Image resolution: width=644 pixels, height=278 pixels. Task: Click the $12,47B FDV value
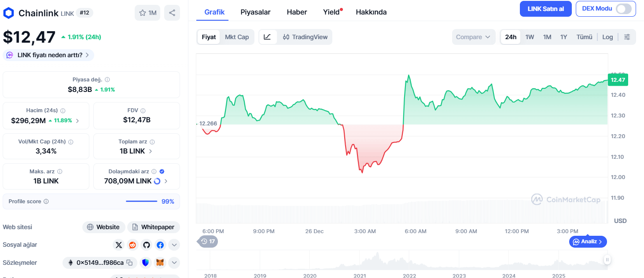point(136,120)
